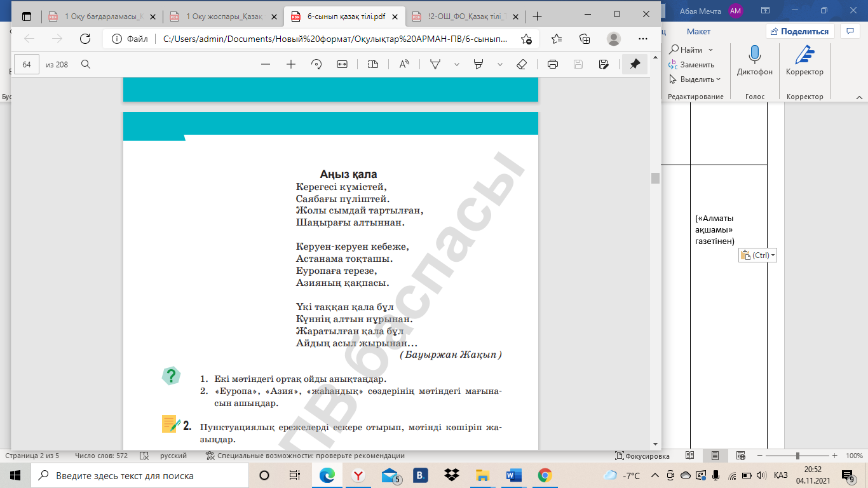This screenshot has width=868, height=488.
Task: Close the 1 Оқу жоспары tab
Action: (274, 17)
